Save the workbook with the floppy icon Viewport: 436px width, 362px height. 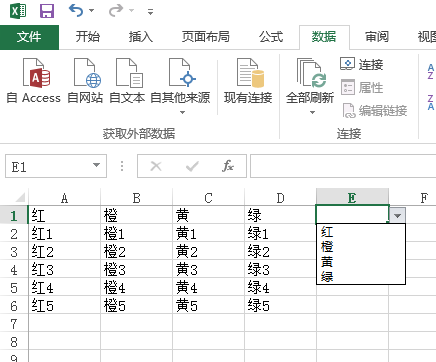point(47,11)
